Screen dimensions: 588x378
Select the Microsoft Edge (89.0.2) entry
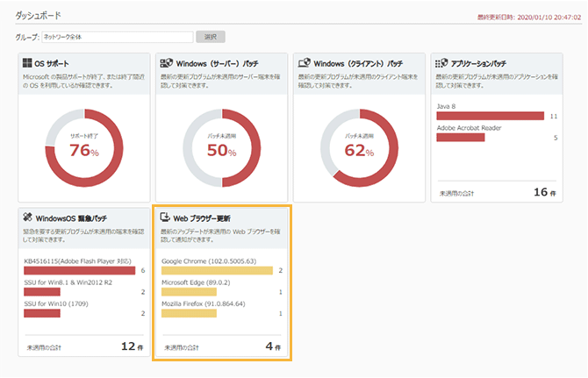coord(194,282)
